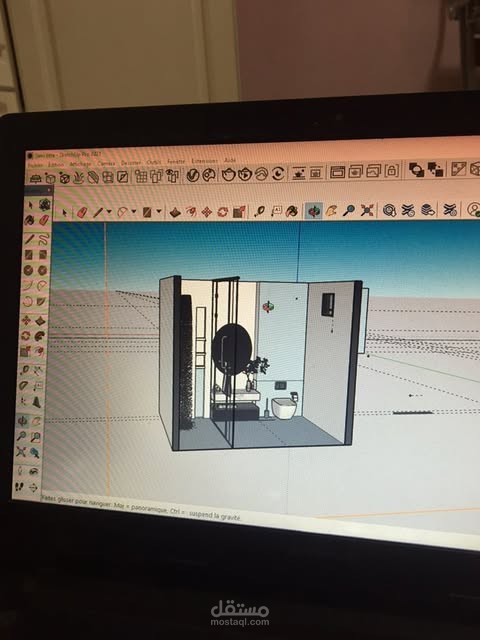Choose the Freehand tool in the left tool panel
This screenshot has height=640, width=480.
tap(43, 239)
